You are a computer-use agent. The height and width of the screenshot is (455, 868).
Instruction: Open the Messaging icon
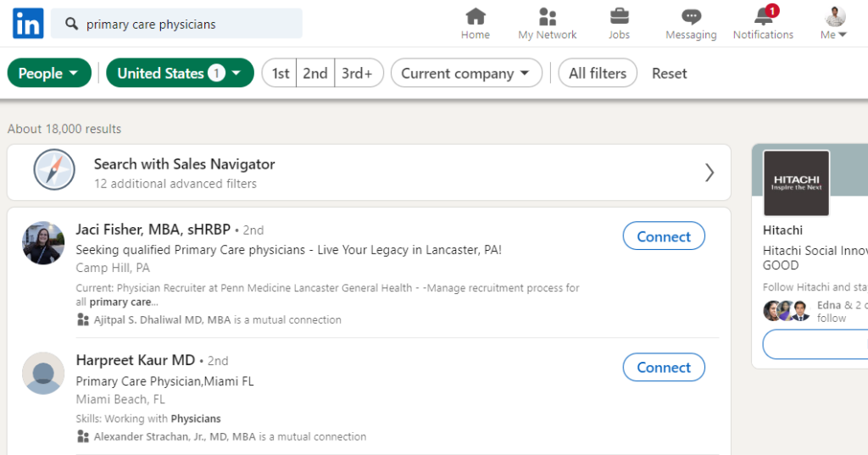(x=691, y=17)
